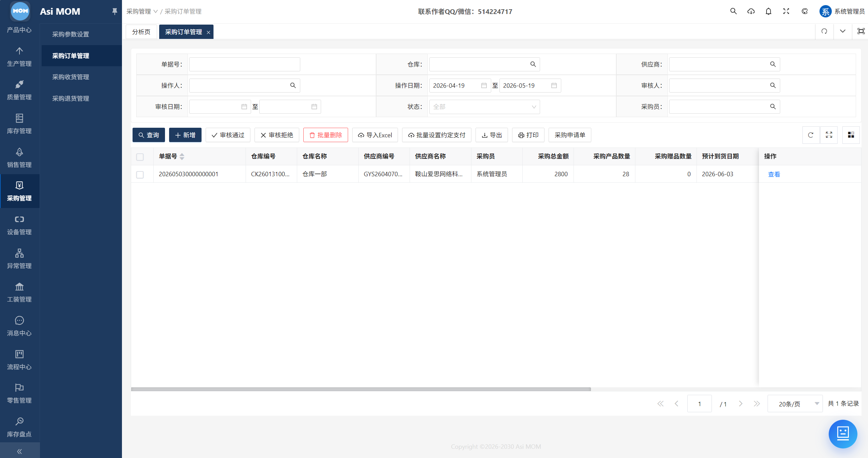Open 消息中心 module

click(x=19, y=326)
